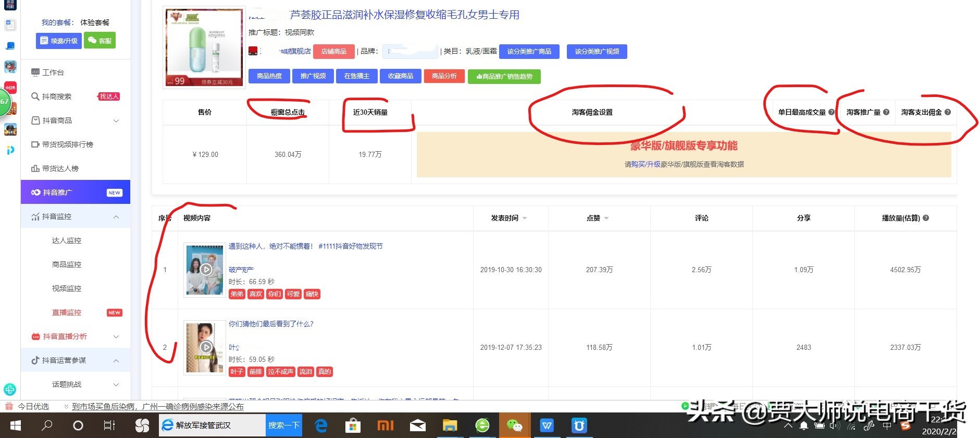Select the 抖音推广 sidebar item
The image size is (980, 438).
click(76, 192)
